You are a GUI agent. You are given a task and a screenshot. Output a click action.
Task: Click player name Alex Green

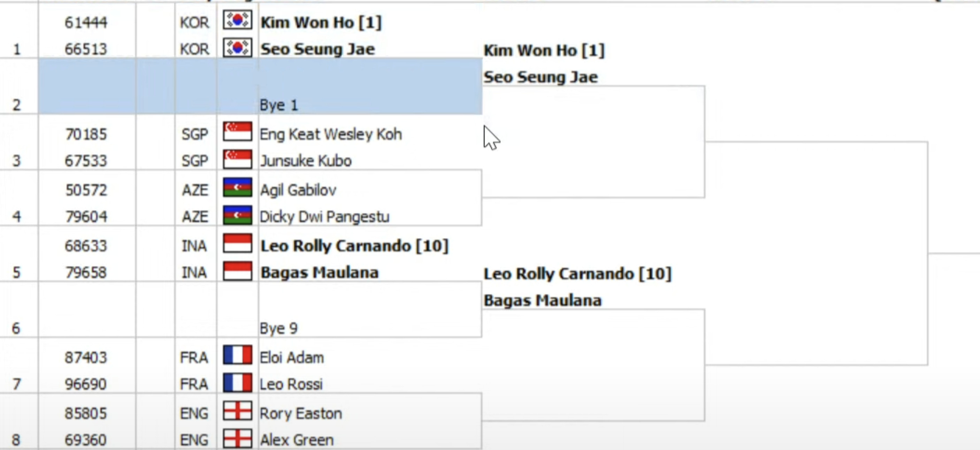[297, 440]
